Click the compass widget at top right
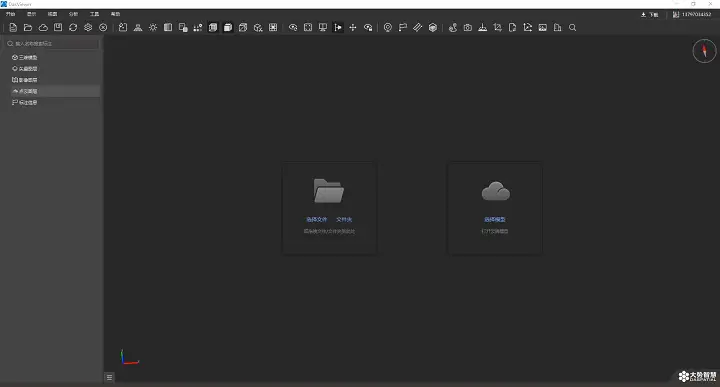This screenshot has width=720, height=387. pos(704,51)
